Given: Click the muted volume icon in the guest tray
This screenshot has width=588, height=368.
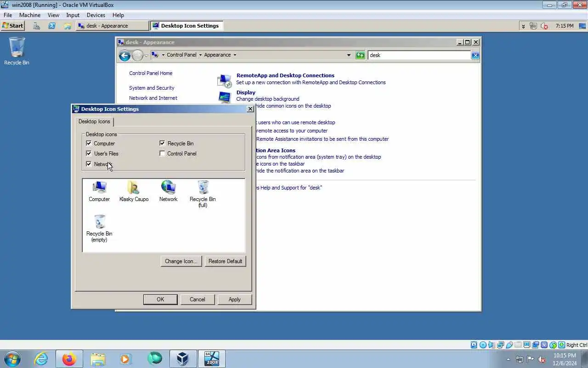Looking at the screenshot, I should 544,26.
